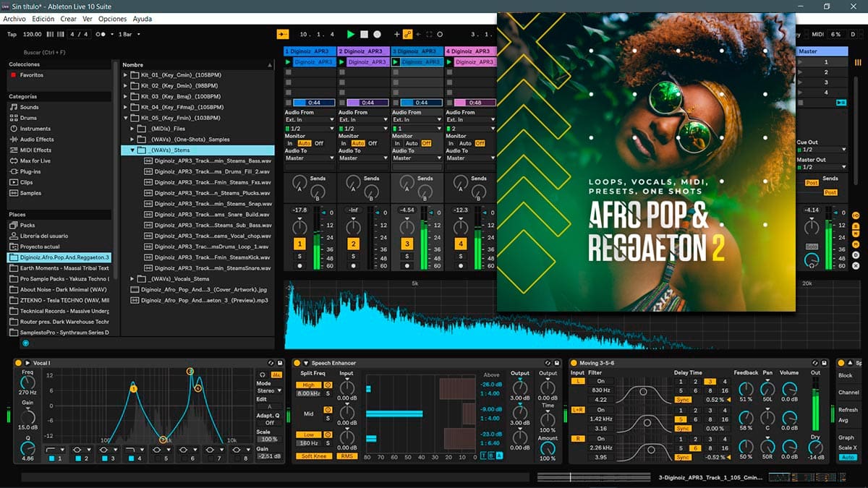This screenshot has width=868, height=488.
Task: Disable EQ band 2 in Vocal I
Action: [x=78, y=458]
